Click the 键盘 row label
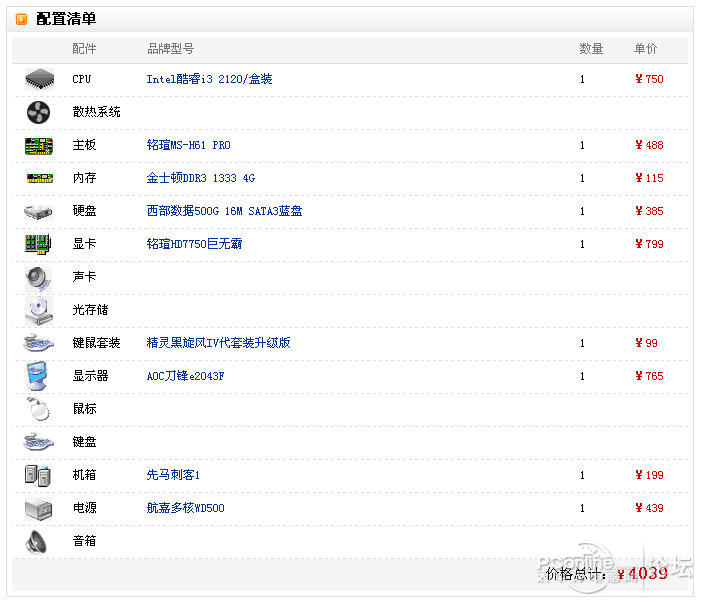Image resolution: width=702 pixels, height=603 pixels. click(84, 442)
